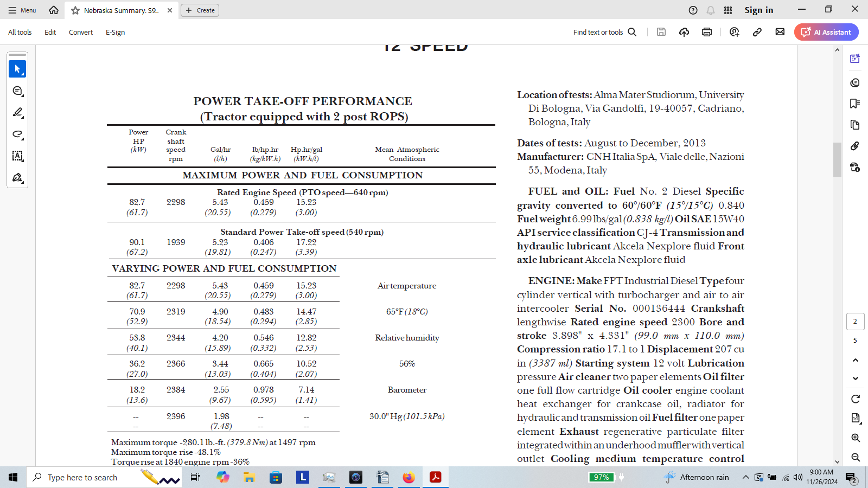
Task: Star this document as favorite
Action: 75,10
